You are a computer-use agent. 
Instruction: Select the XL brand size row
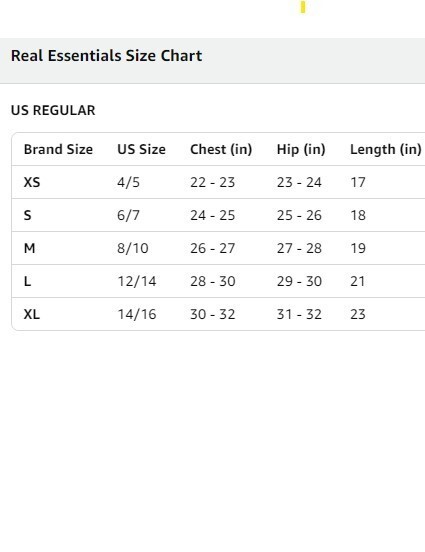(x=218, y=314)
